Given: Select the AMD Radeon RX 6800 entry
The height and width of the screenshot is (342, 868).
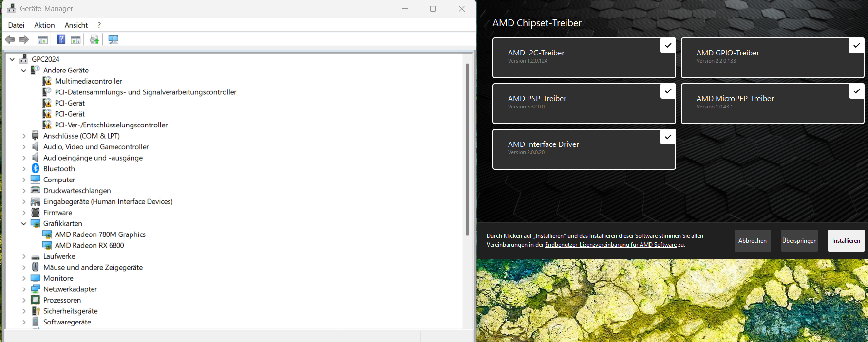Looking at the screenshot, I should pyautogui.click(x=89, y=245).
